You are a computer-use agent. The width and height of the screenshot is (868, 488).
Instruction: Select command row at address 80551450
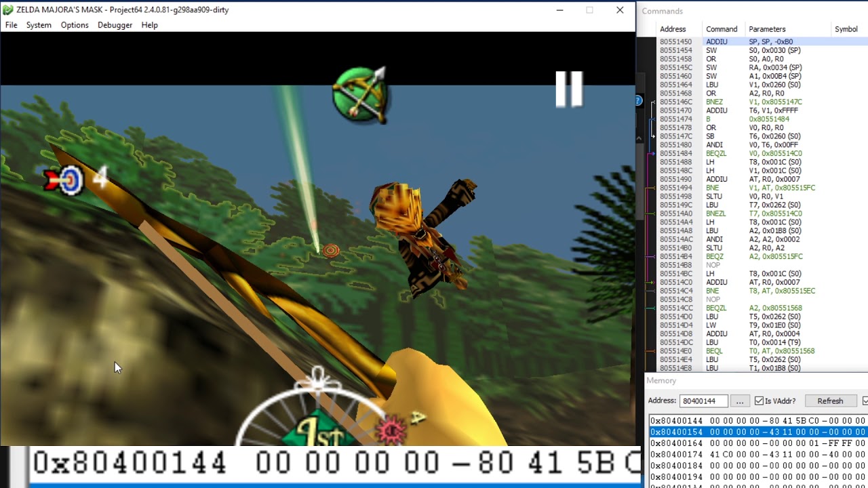click(763, 42)
